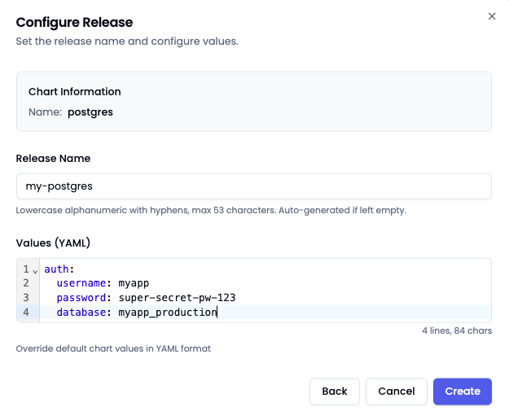Click the 'database' key in YAML editor
509x420 pixels.
[81, 312]
